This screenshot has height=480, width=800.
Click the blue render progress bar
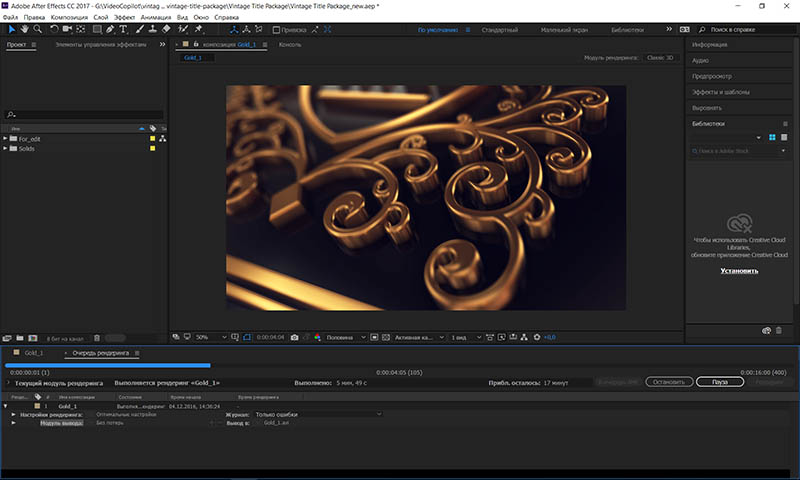(108, 365)
